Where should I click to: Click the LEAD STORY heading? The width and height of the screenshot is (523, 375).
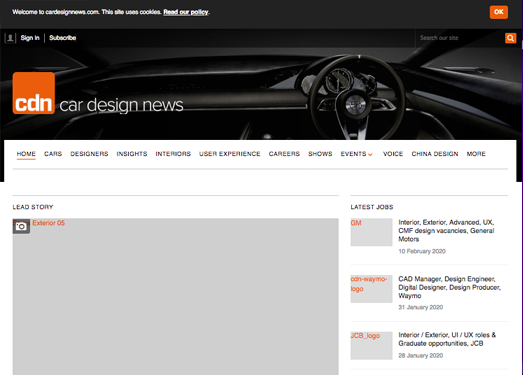33,207
